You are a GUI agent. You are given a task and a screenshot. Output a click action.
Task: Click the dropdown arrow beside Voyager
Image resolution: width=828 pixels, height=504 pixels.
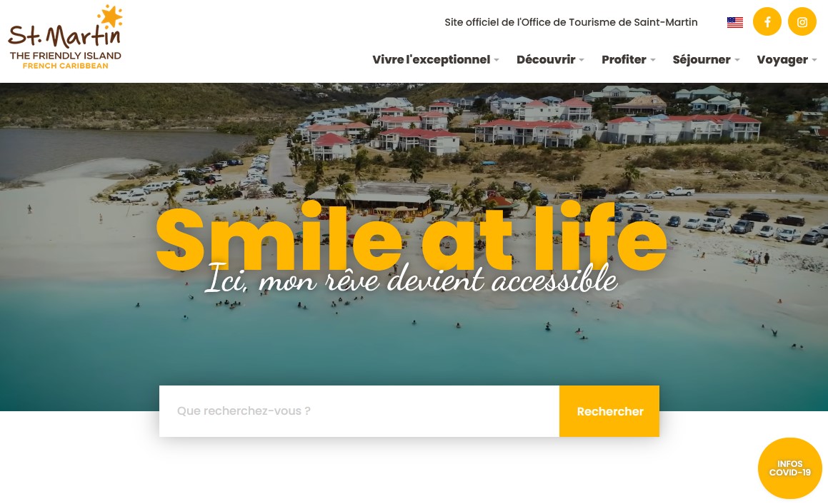(814, 60)
